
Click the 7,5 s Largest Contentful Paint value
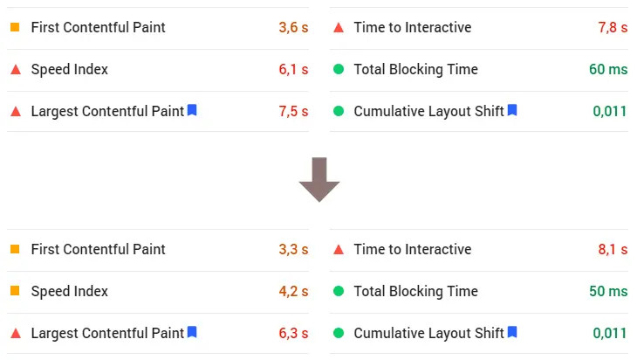(x=293, y=111)
